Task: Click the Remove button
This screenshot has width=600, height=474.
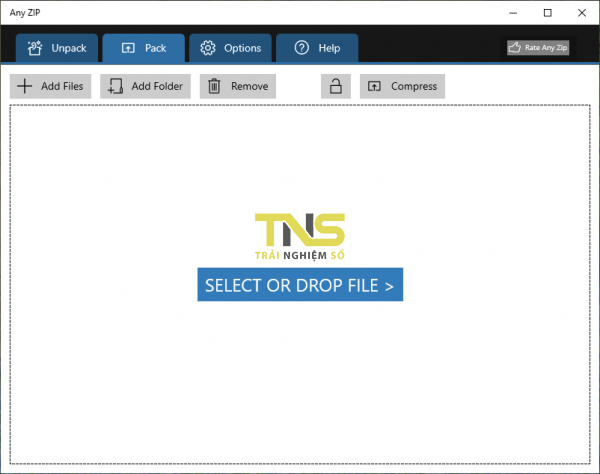Action: point(238,86)
